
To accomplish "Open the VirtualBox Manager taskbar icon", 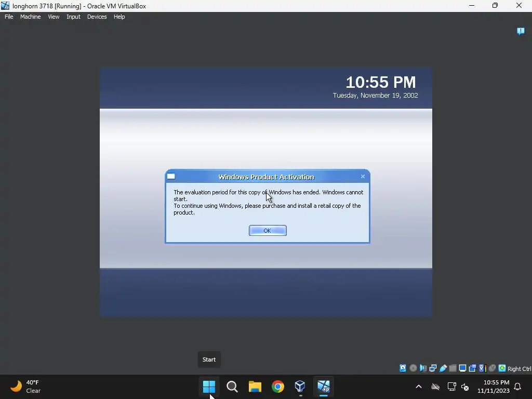I will (300, 387).
